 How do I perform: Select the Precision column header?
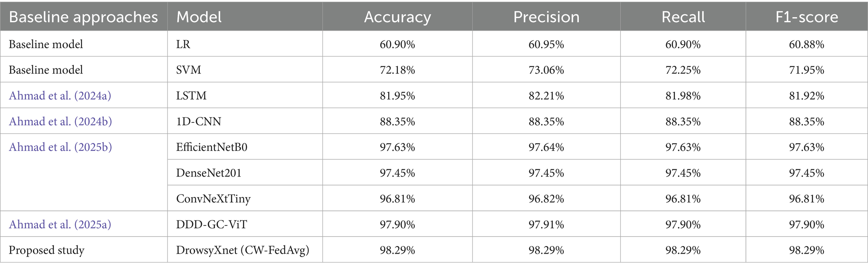pos(546,17)
